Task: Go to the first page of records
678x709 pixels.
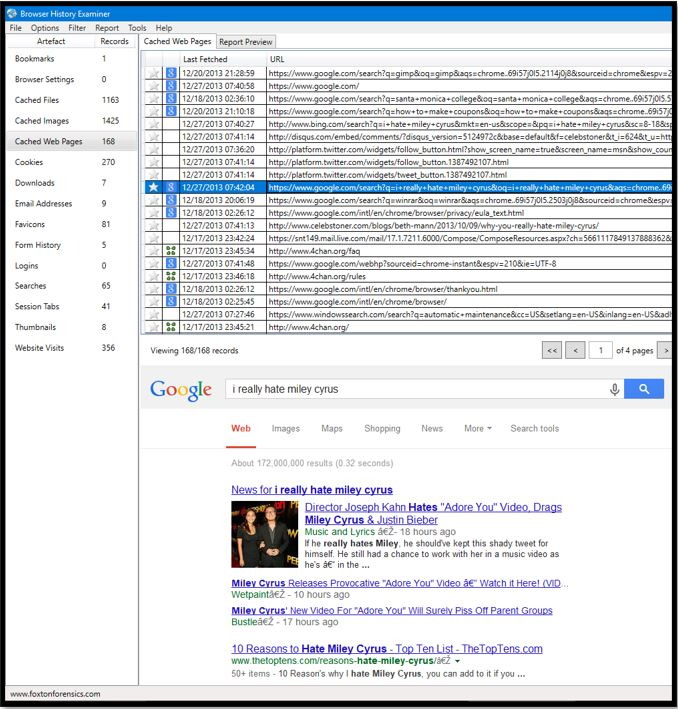Action: [552, 350]
